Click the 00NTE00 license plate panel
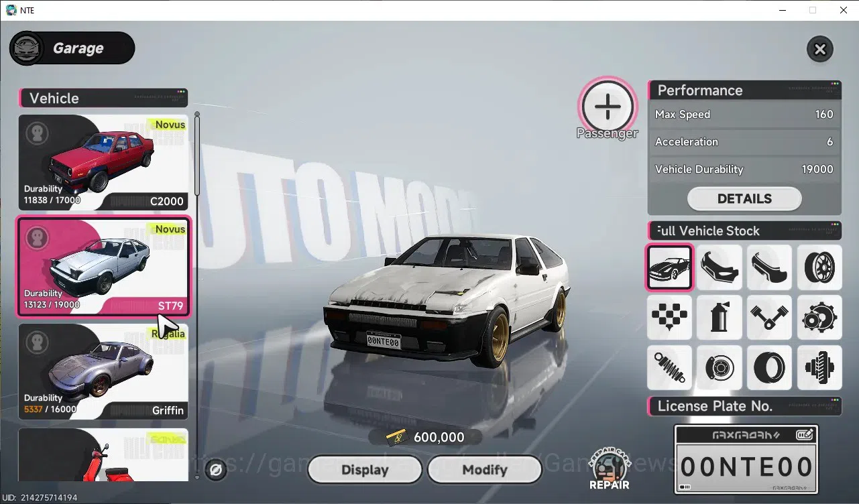This screenshot has height=504, width=859. 746,459
